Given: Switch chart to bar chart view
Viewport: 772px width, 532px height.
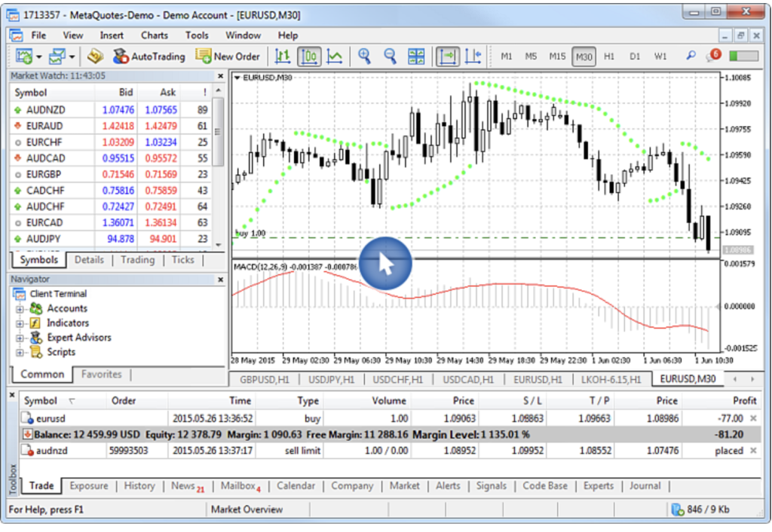Looking at the screenshot, I should (283, 57).
